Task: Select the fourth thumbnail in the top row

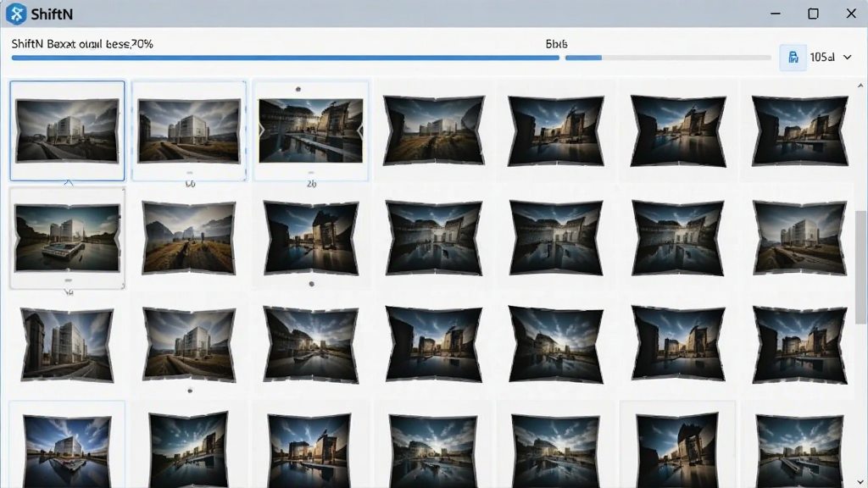Action: point(434,130)
